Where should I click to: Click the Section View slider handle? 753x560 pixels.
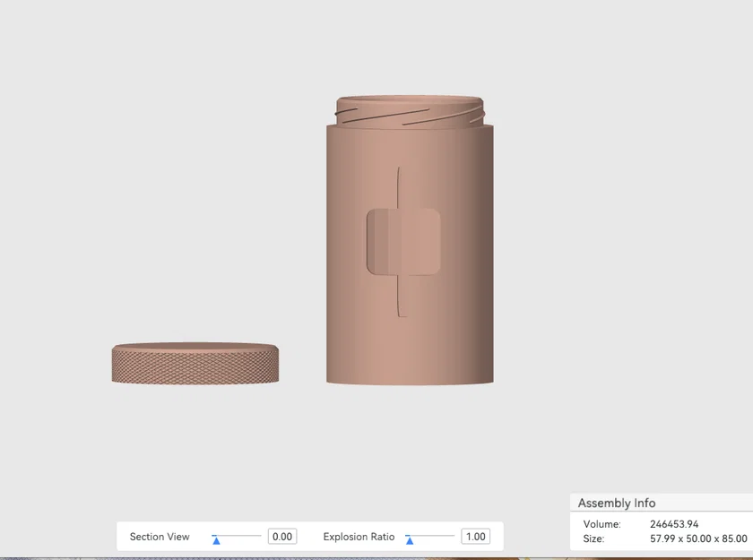pos(216,540)
